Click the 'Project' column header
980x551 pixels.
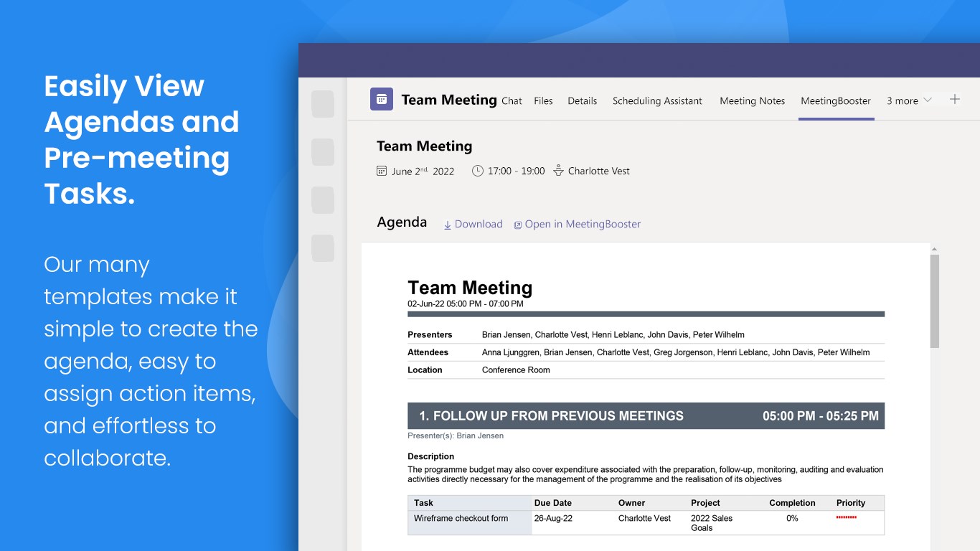point(705,503)
